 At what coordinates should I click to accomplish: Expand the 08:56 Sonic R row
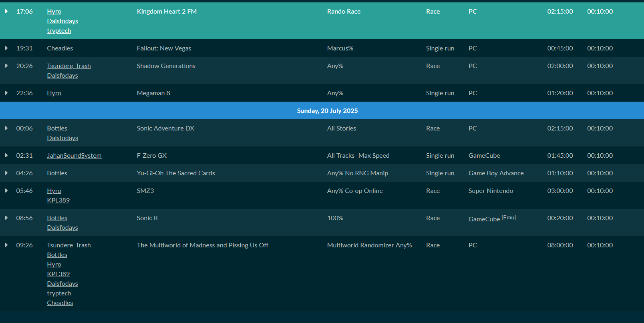6,218
